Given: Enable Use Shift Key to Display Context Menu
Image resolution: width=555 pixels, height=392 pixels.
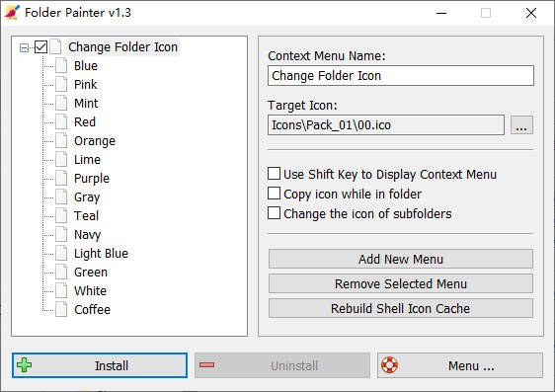Looking at the screenshot, I should [x=274, y=174].
